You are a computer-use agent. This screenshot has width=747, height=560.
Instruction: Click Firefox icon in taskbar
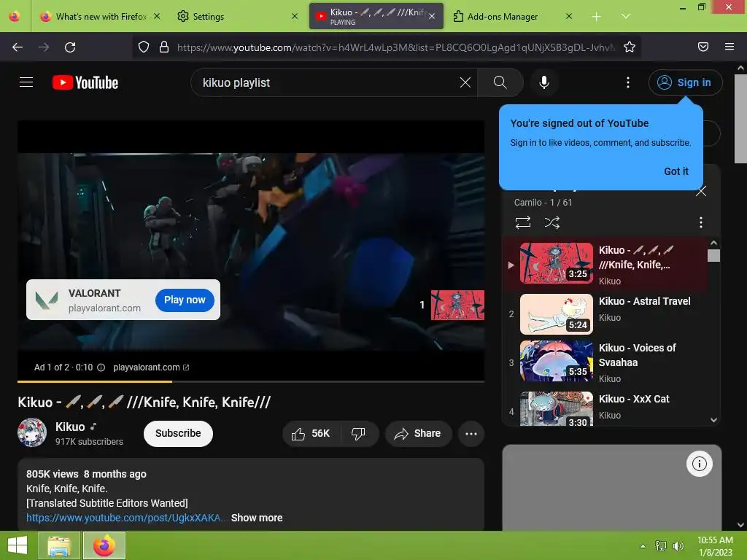click(104, 545)
